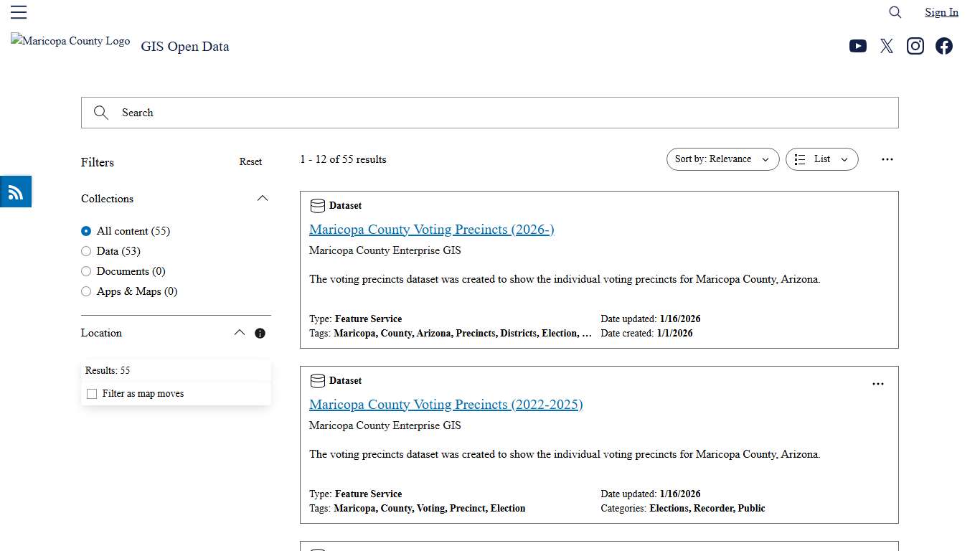Open the Facebook page
The width and height of the screenshot is (980, 551).
coord(944,46)
